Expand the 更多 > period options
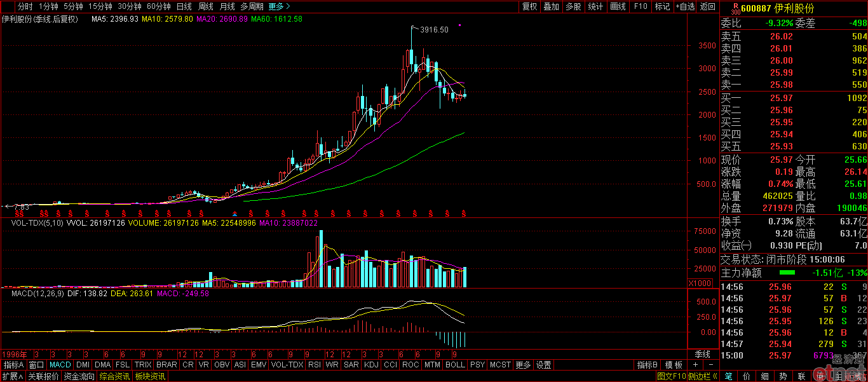The height and width of the screenshot is (382, 868). click(x=279, y=6)
